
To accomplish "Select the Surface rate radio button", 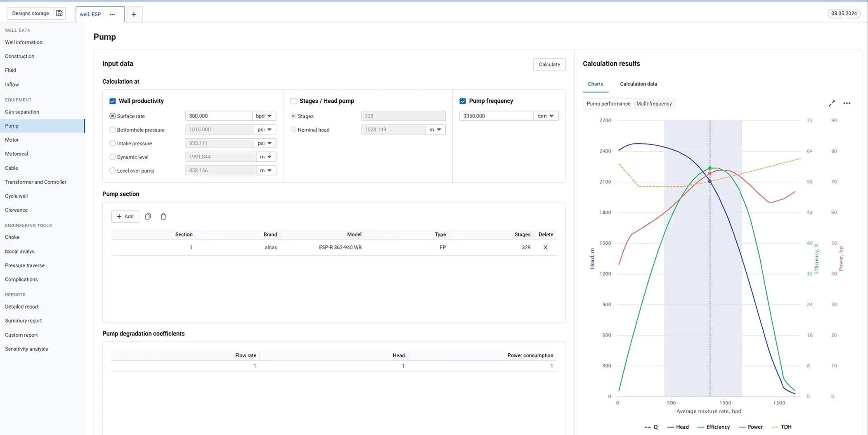I will pyautogui.click(x=112, y=116).
